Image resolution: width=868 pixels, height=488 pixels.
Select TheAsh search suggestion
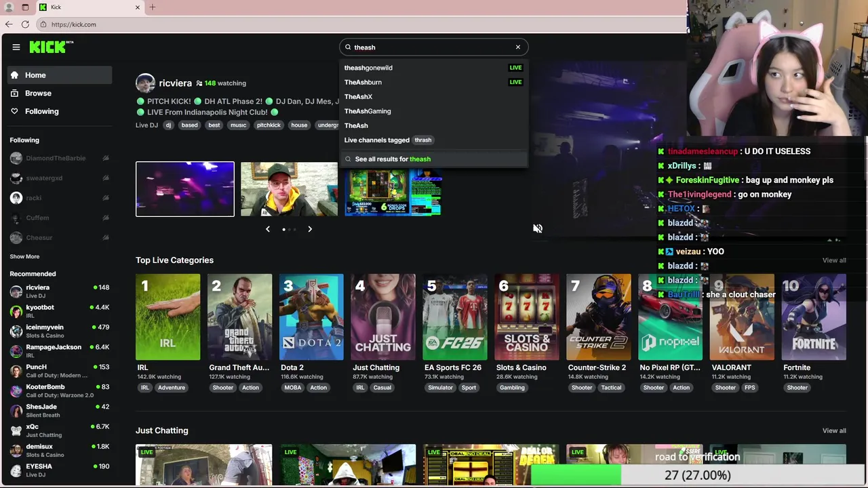(433, 125)
